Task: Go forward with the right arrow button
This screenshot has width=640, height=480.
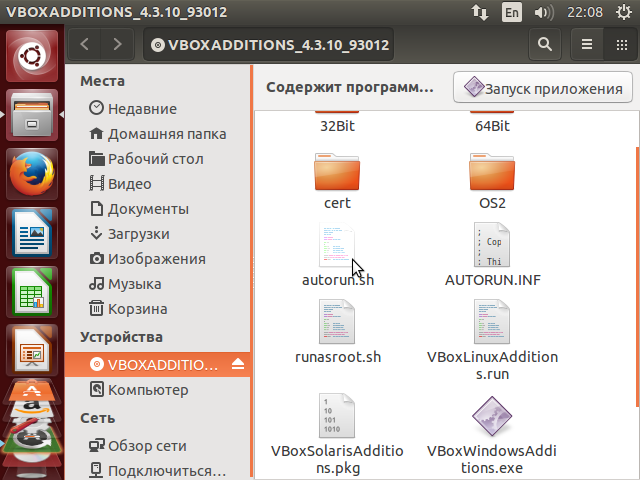Action: click(118, 44)
